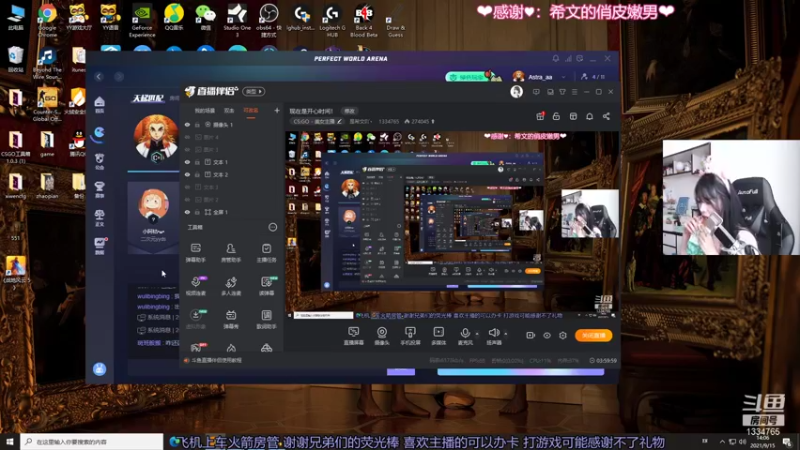This screenshot has height=450, width=800.
Task: Click the pencil edit icon beside CS:GO category
Action: tap(339, 121)
